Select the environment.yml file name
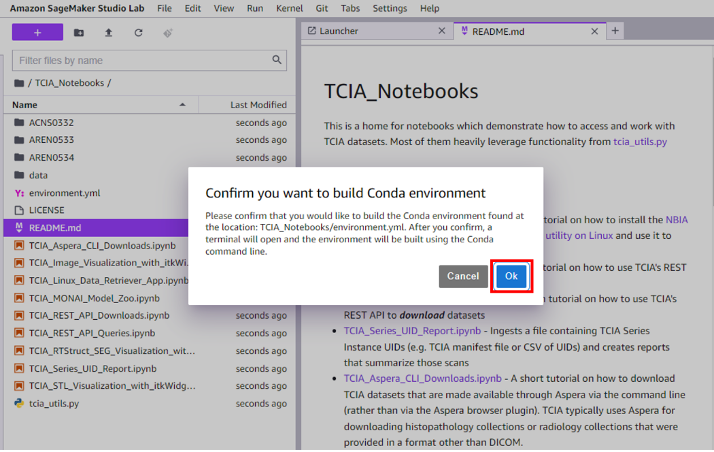714x452 pixels. coord(65,193)
